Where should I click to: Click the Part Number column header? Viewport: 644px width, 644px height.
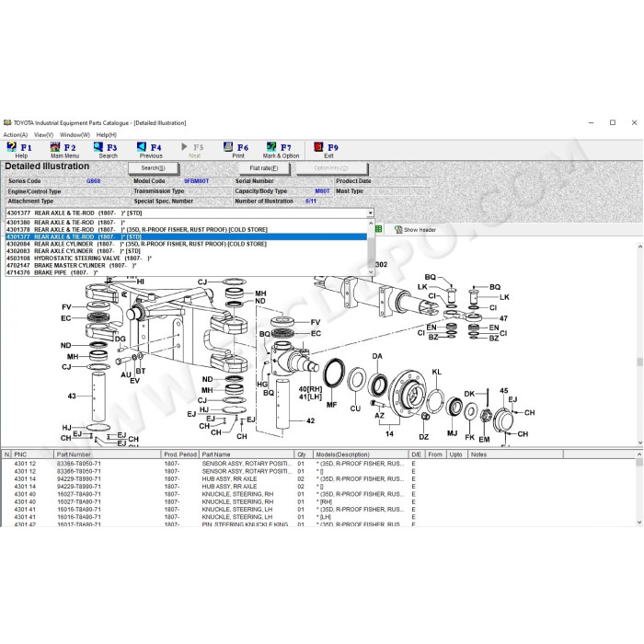pyautogui.click(x=108, y=454)
